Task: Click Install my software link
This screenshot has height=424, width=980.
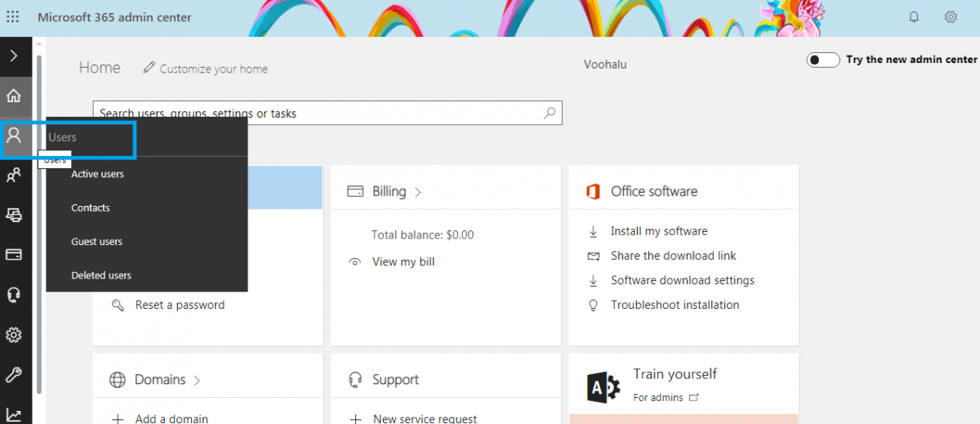Action: pos(658,231)
